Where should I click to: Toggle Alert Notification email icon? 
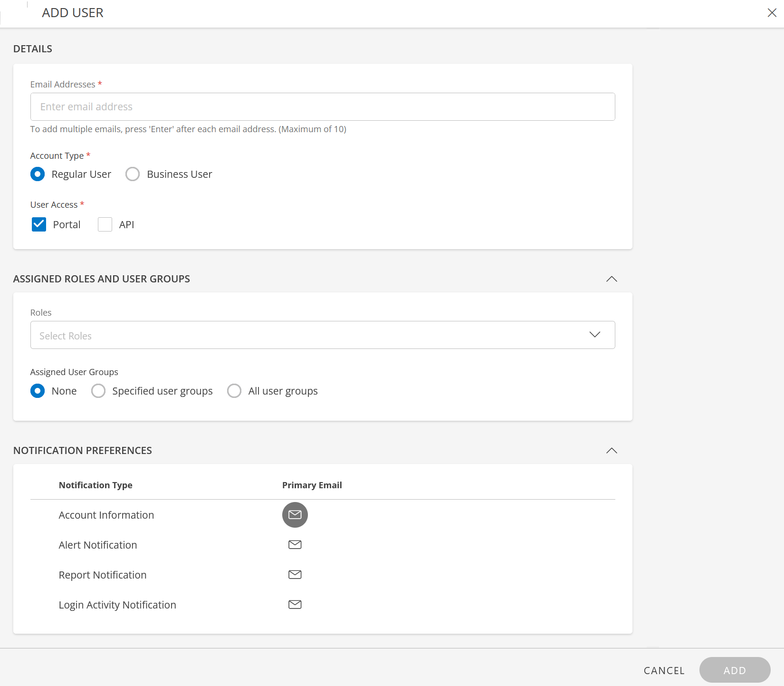295,545
